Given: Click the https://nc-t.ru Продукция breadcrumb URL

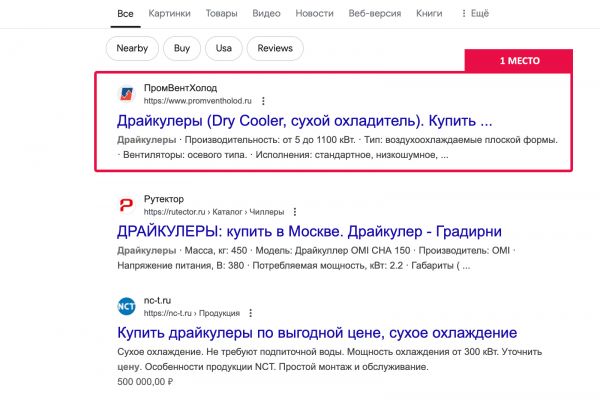Looking at the screenshot, I should pyautogui.click(x=192, y=313).
